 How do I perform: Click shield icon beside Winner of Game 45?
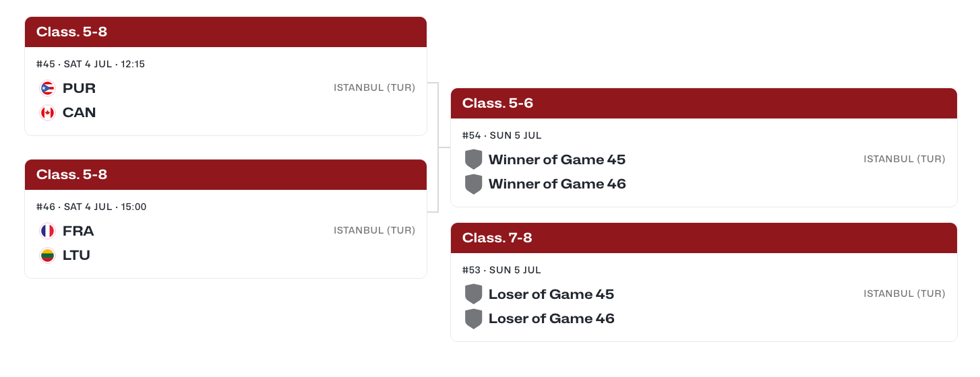click(474, 160)
